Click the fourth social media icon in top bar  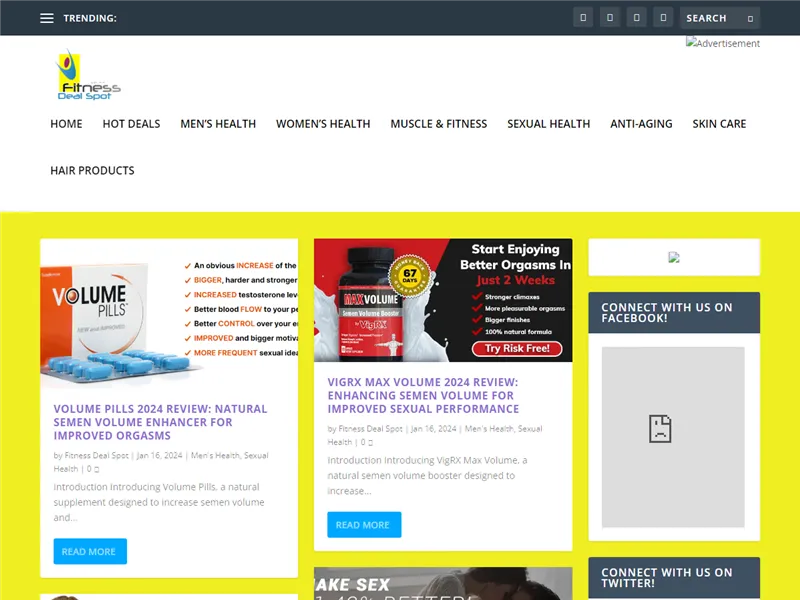point(663,16)
